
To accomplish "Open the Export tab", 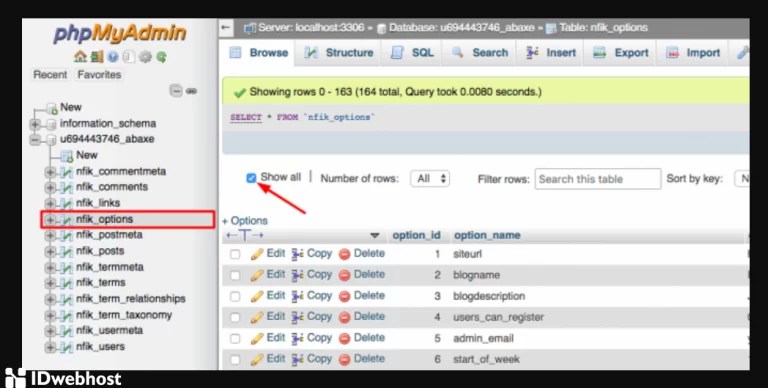I will pyautogui.click(x=621, y=53).
